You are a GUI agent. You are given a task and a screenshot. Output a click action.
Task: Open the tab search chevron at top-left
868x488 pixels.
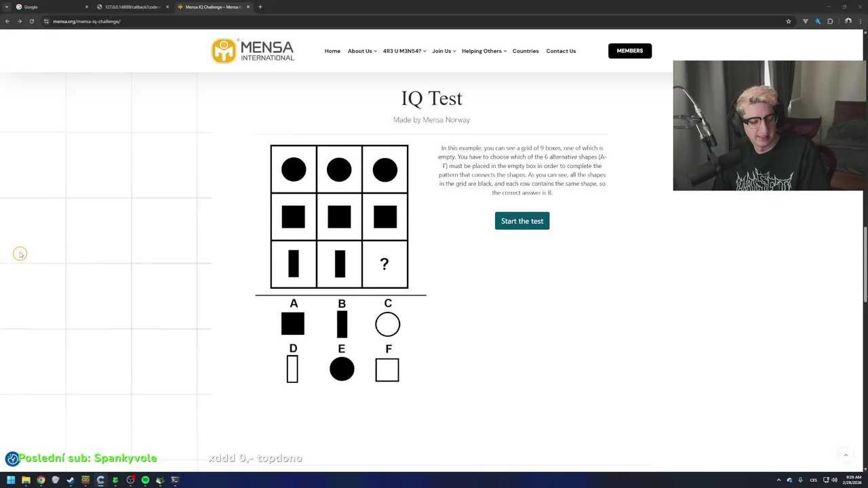6,7
